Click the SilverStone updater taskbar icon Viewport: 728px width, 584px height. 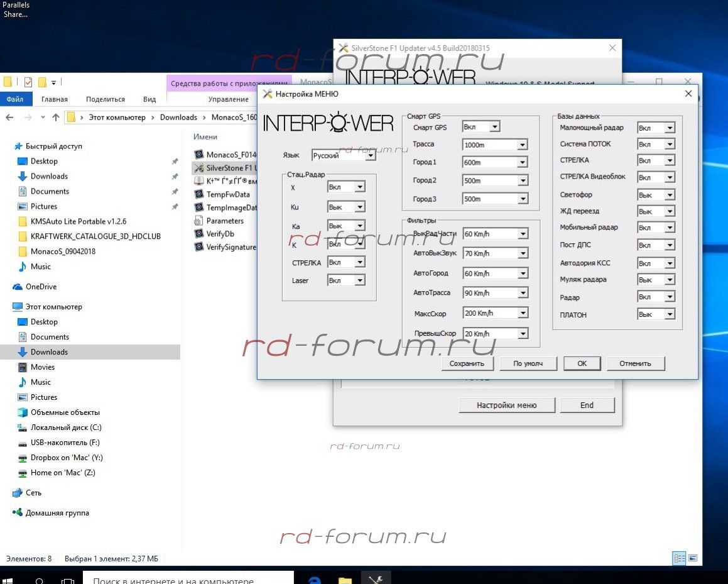[376, 580]
